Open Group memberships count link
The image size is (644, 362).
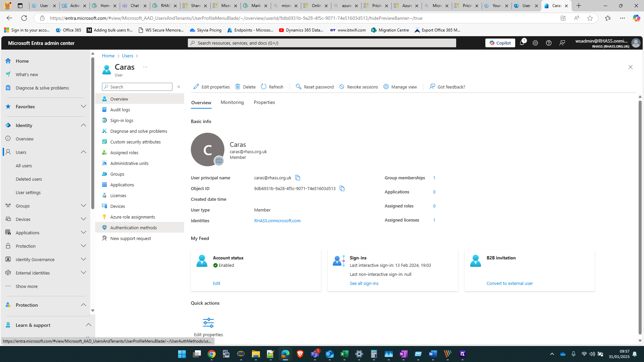[434, 178]
